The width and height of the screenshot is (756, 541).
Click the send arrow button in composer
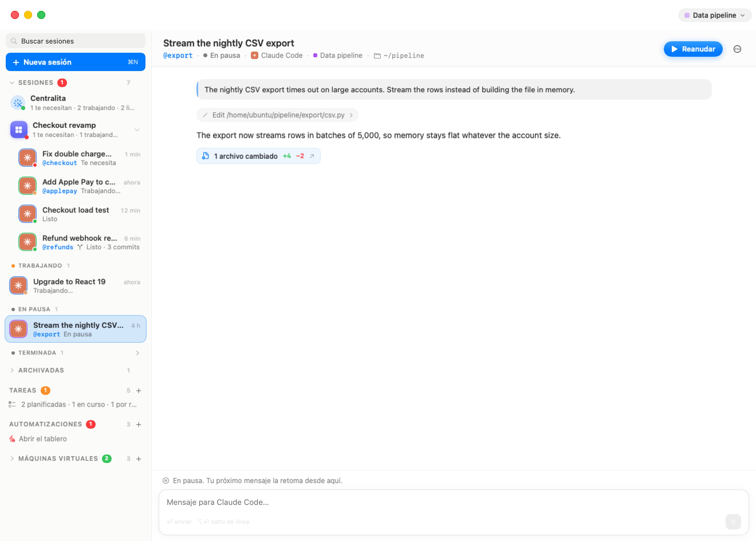(733, 521)
